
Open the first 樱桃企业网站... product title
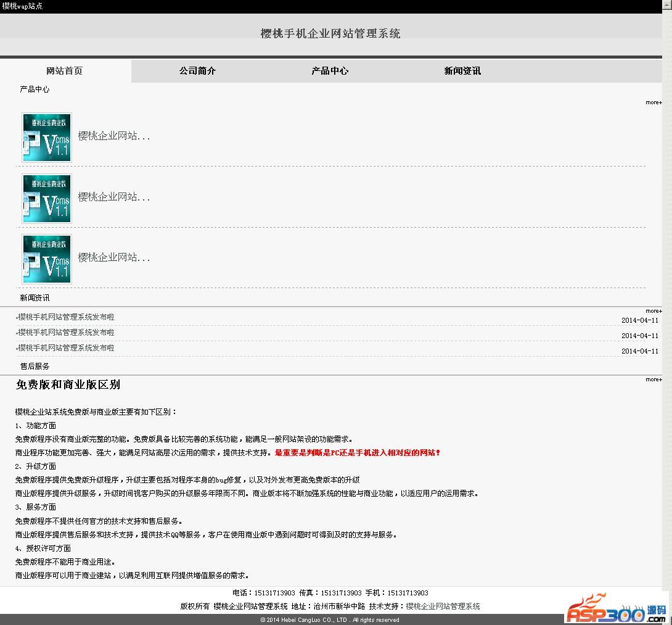114,136
